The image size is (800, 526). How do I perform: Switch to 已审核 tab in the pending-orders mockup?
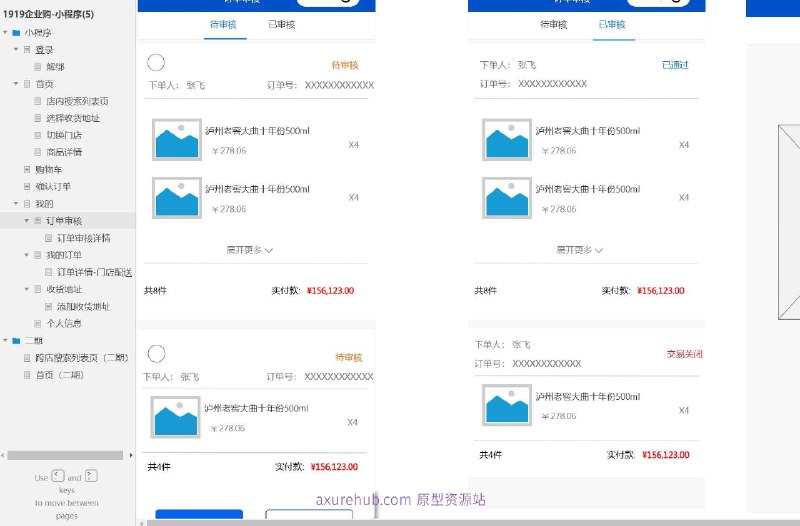click(x=282, y=24)
